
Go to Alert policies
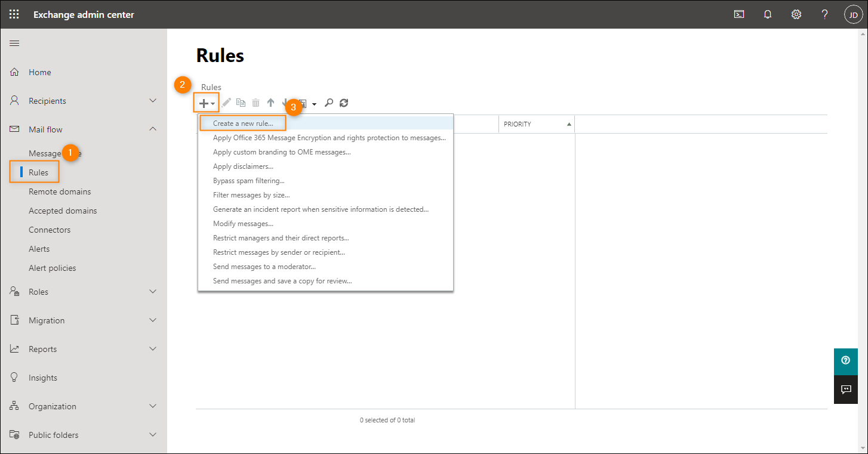(53, 267)
